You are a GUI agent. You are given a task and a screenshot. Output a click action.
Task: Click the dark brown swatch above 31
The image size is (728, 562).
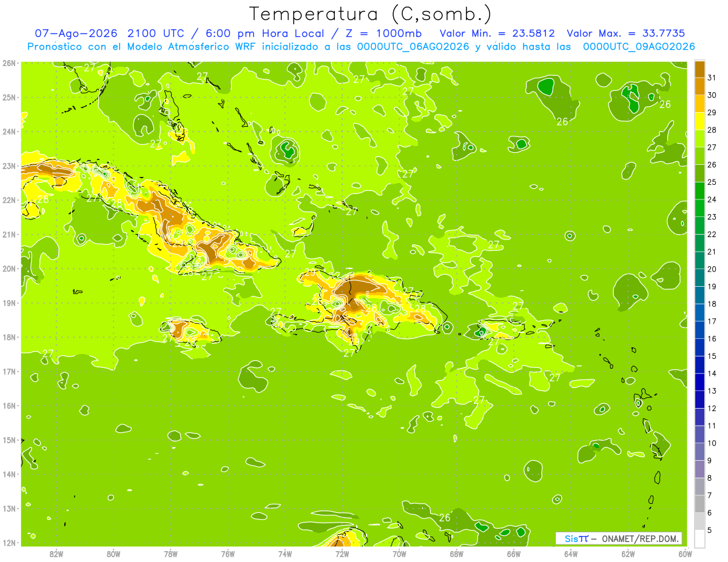coord(699,69)
